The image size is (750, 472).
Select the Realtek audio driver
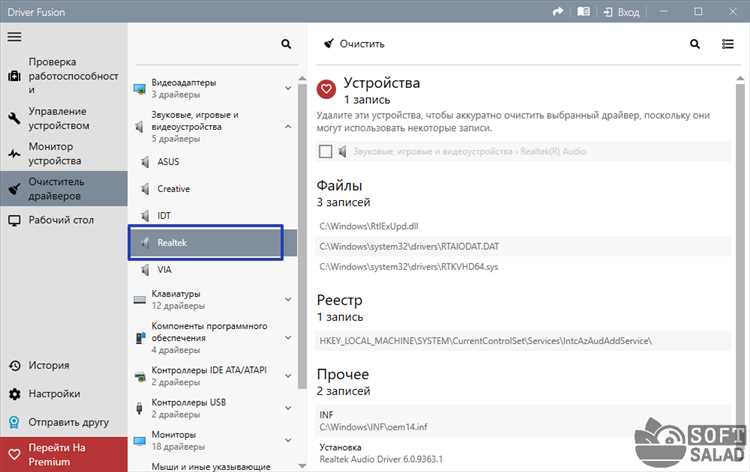click(x=212, y=242)
